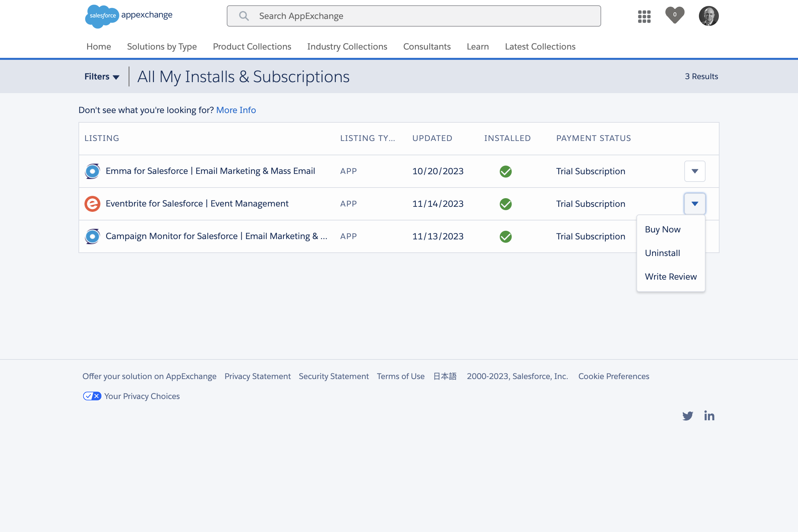Open the Learn nav item
This screenshot has width=798, height=532.
[x=478, y=47]
